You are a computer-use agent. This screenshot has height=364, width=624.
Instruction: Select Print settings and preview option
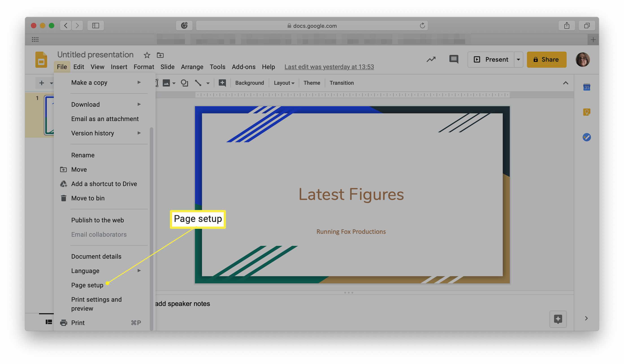[96, 304]
